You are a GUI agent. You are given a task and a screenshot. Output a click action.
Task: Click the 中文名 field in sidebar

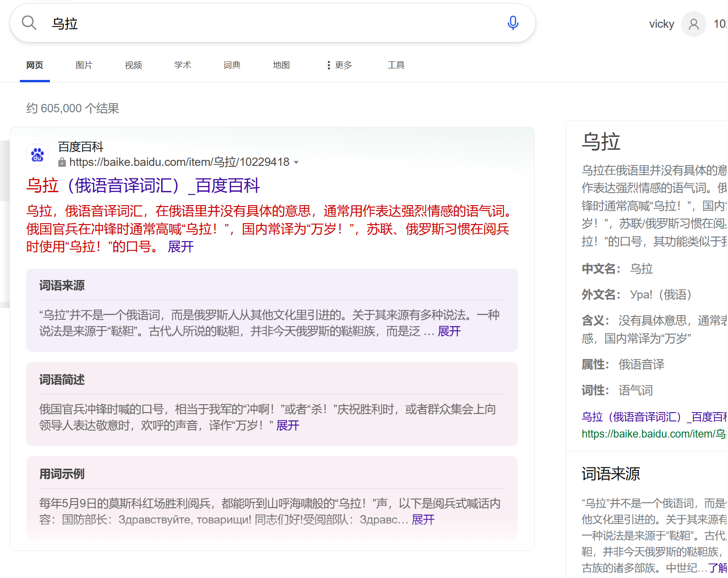[x=617, y=268]
